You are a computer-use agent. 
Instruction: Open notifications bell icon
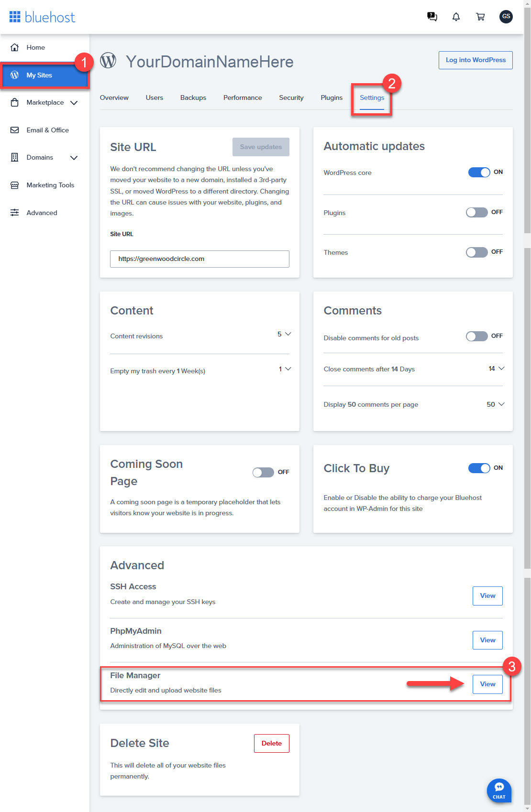click(456, 17)
